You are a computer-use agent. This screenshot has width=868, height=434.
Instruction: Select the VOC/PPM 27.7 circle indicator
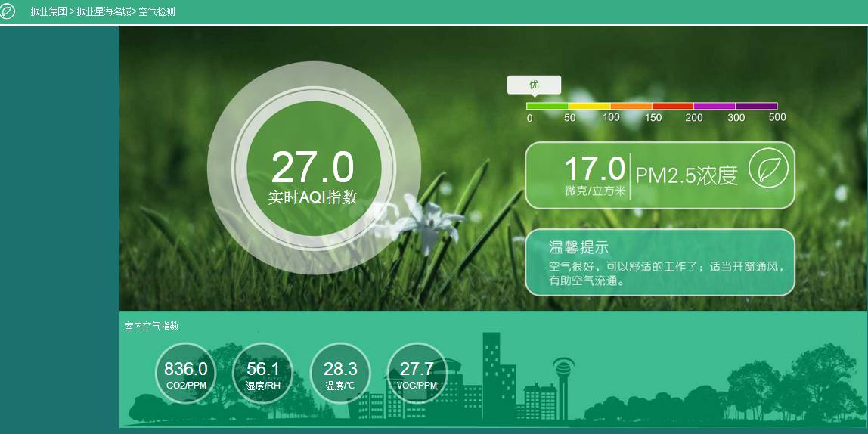(x=417, y=373)
